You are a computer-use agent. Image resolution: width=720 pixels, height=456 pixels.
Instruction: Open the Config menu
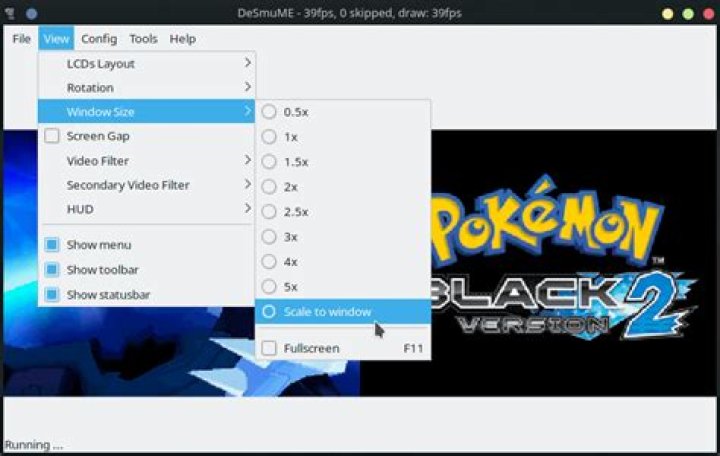(x=99, y=39)
